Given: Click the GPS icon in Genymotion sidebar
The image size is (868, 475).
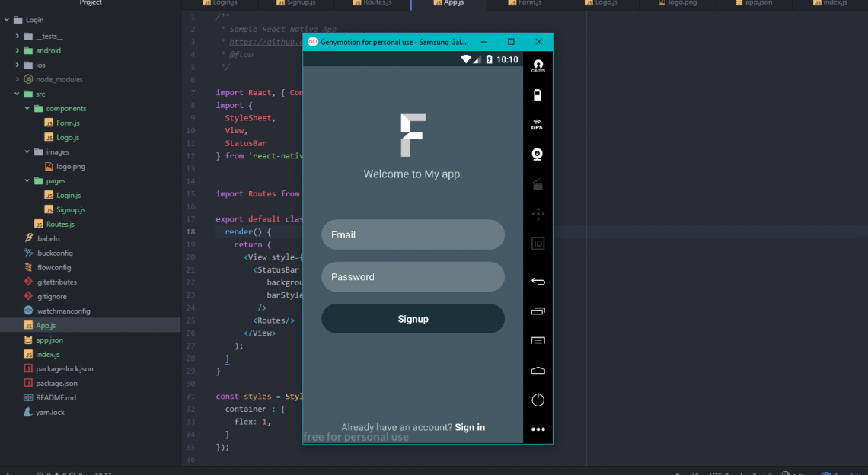Looking at the screenshot, I should tap(537, 125).
